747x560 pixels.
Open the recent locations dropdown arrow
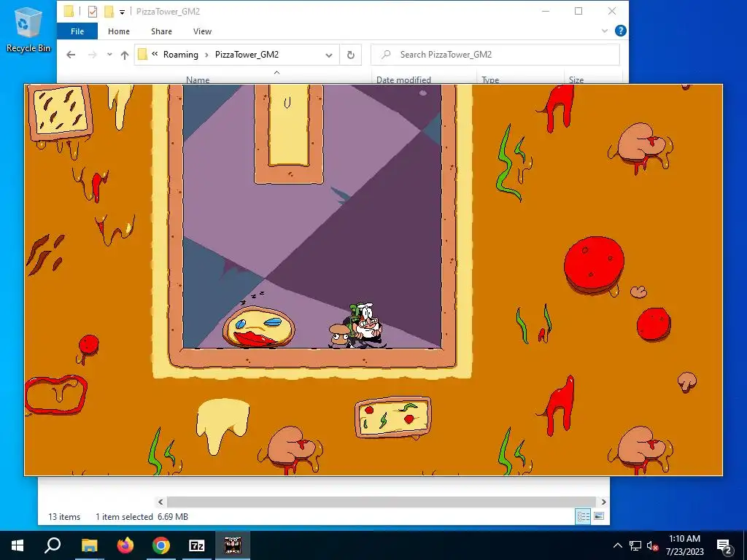[x=109, y=55]
